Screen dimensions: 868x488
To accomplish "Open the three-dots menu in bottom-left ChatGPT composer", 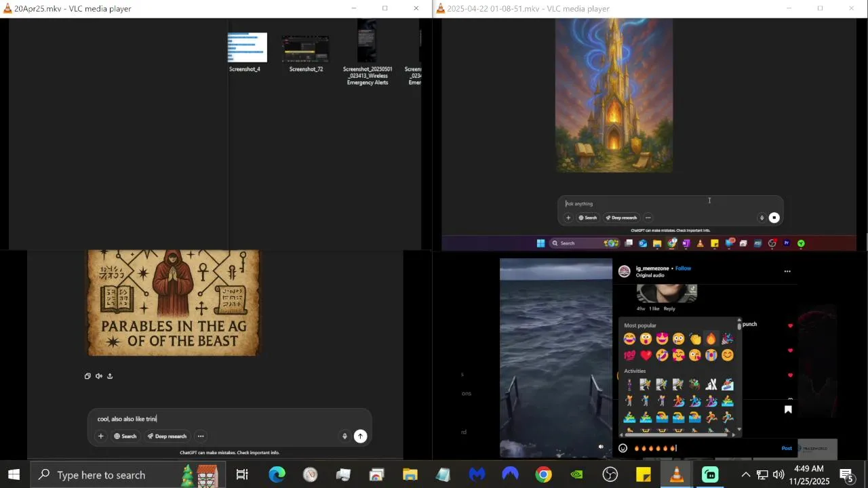I will click(x=201, y=436).
